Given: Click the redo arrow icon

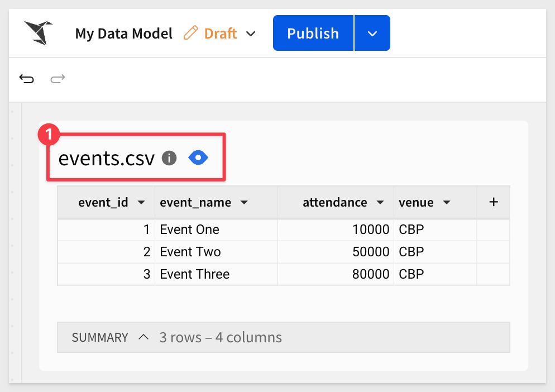Looking at the screenshot, I should [x=58, y=79].
